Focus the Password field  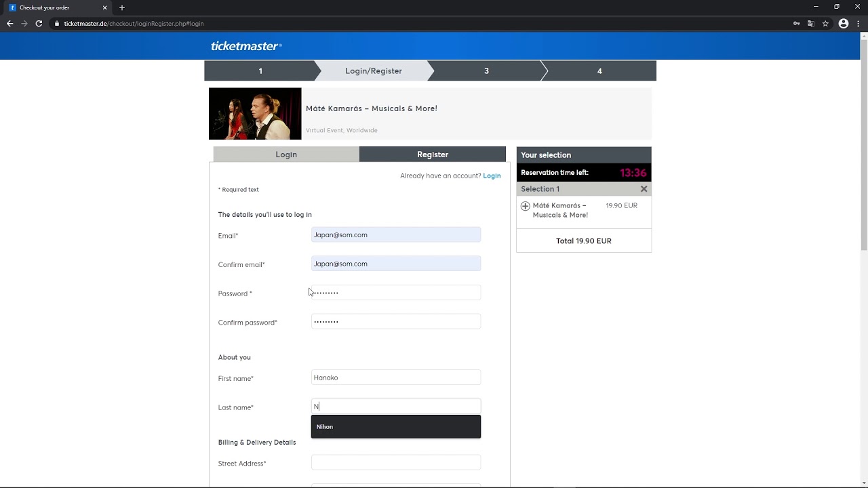396,293
